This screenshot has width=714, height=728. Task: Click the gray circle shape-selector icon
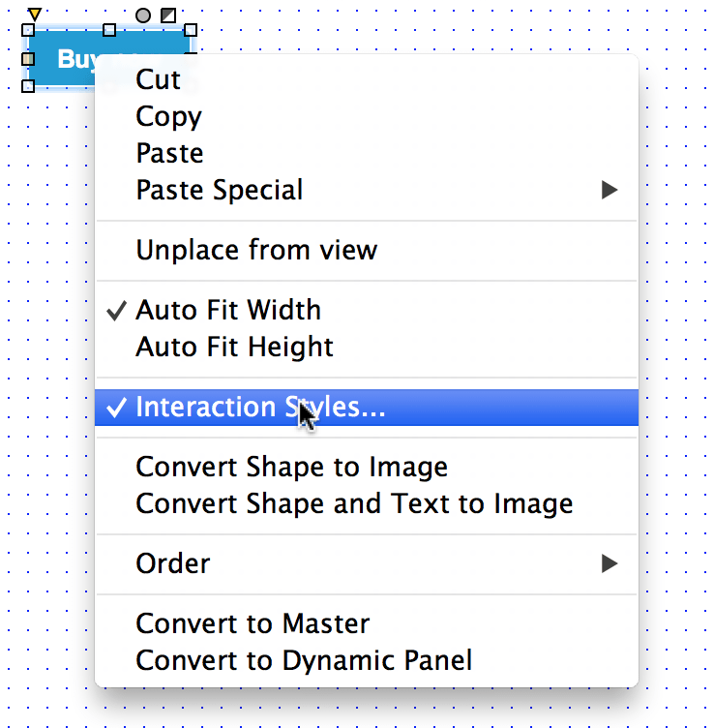pos(143,15)
